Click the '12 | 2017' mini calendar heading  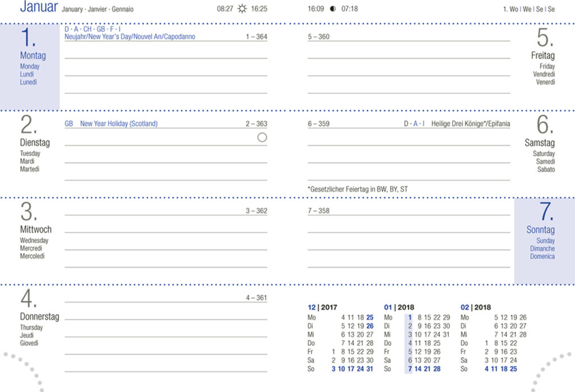(x=322, y=307)
